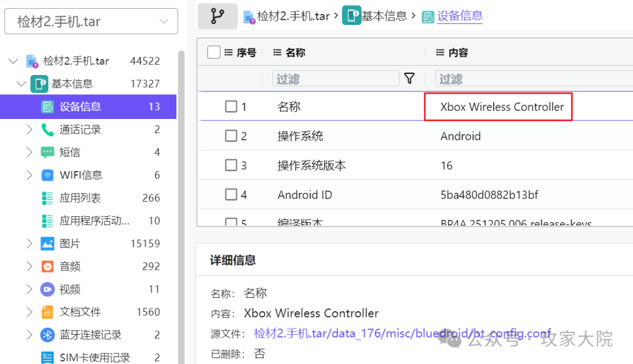
Task: Click the 基本信息 breadcrumb text
Action: click(384, 16)
